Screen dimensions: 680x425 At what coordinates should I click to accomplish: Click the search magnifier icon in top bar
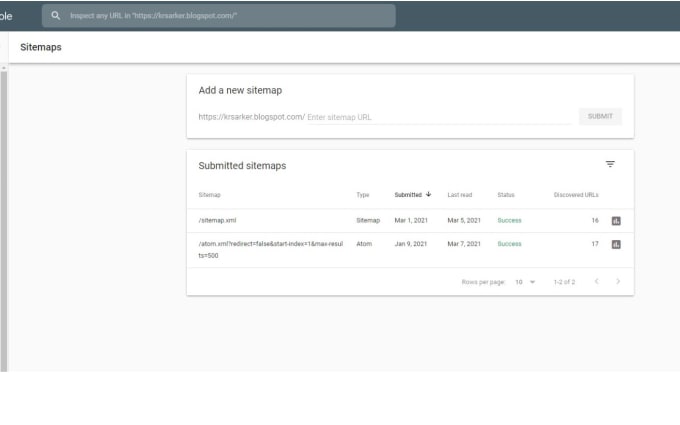[56, 16]
